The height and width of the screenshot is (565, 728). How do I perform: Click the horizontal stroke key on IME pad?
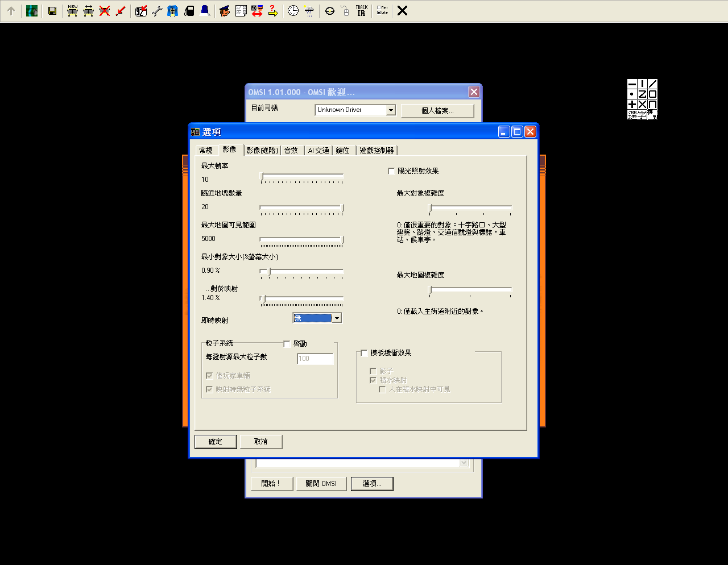(632, 84)
